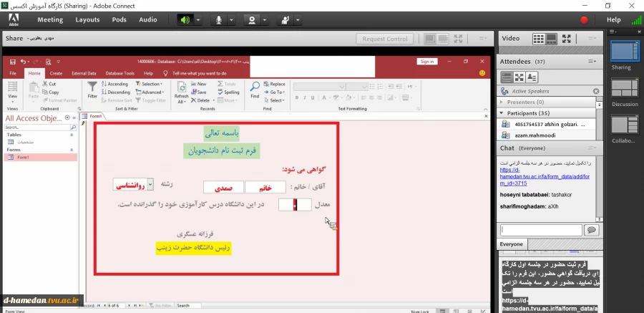The width and height of the screenshot is (644, 313).
Task: Toggle the webcam icon in the toolbar
Action: [252, 20]
